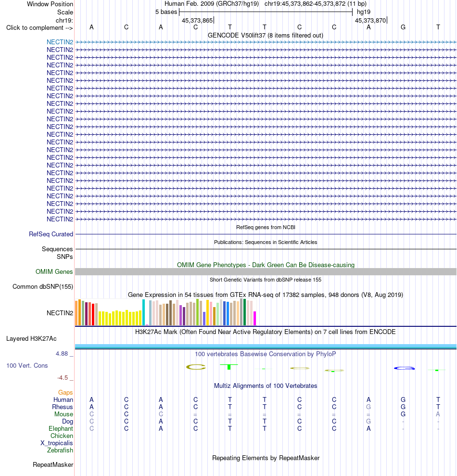Click the cyan bar in GTEx chart
This screenshot has height=476, width=457.
point(143,312)
